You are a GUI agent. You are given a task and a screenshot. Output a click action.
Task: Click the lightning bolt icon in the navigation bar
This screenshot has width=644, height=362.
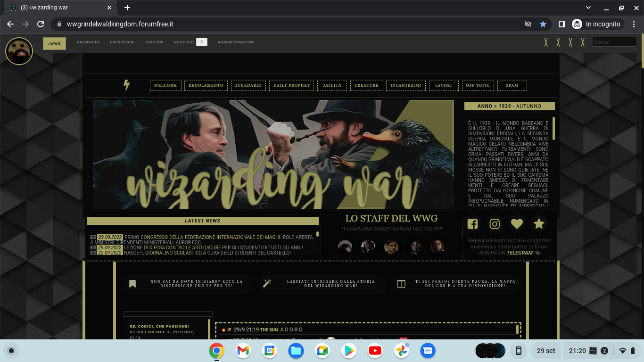(126, 85)
